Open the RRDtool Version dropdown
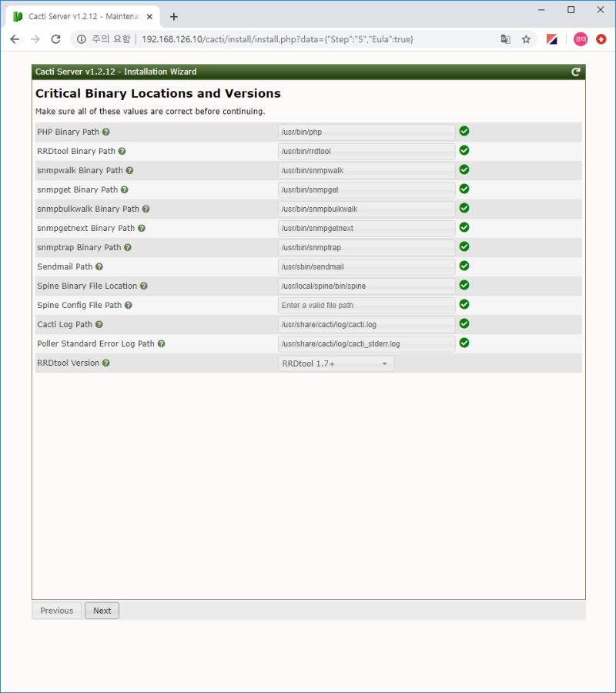 (x=336, y=363)
